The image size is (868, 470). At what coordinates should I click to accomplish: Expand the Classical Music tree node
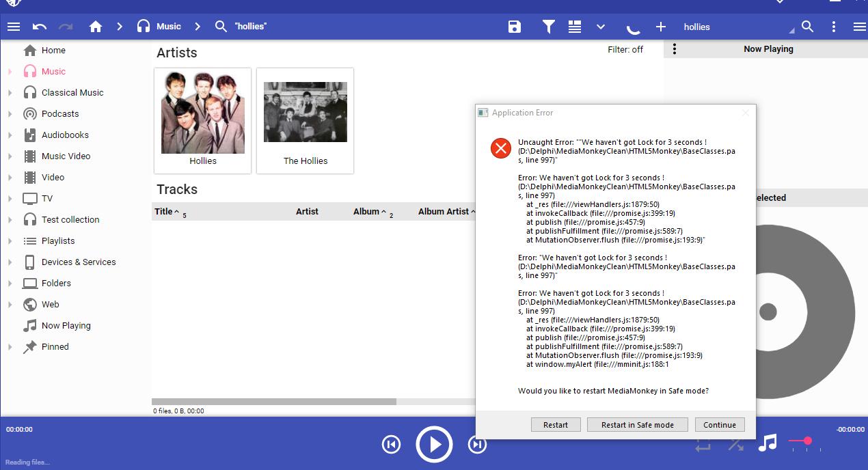[10, 93]
